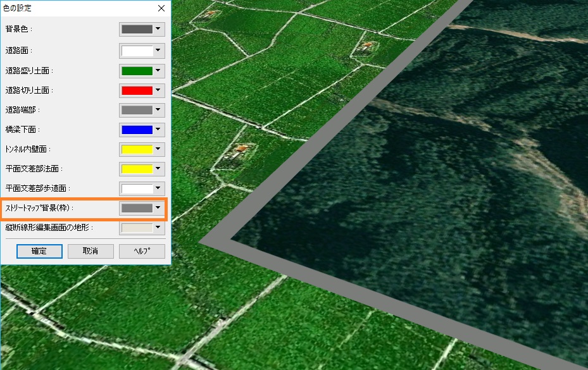588x370 pixels.
Task: Click the 道路端部 gray swatch
Action: (137, 110)
